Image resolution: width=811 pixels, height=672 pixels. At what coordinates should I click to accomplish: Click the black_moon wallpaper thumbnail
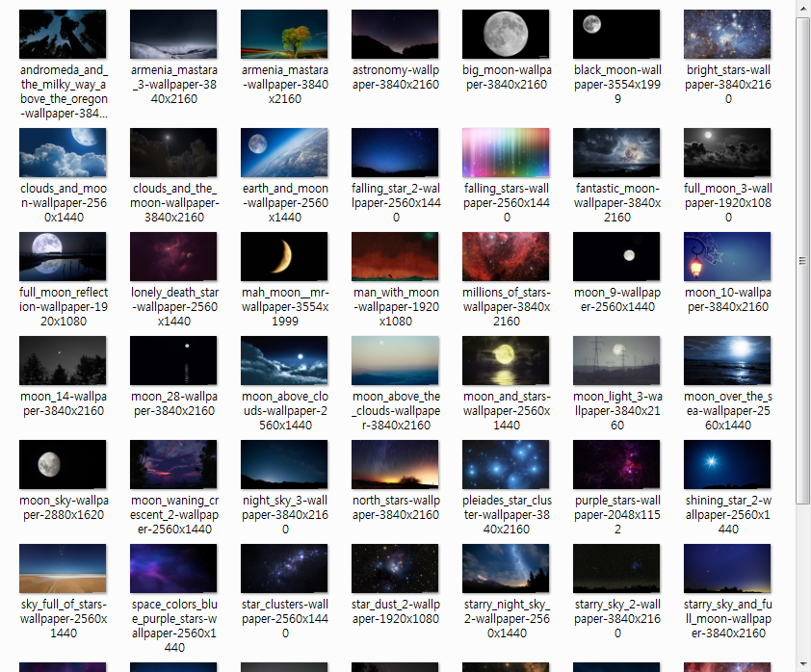616,34
